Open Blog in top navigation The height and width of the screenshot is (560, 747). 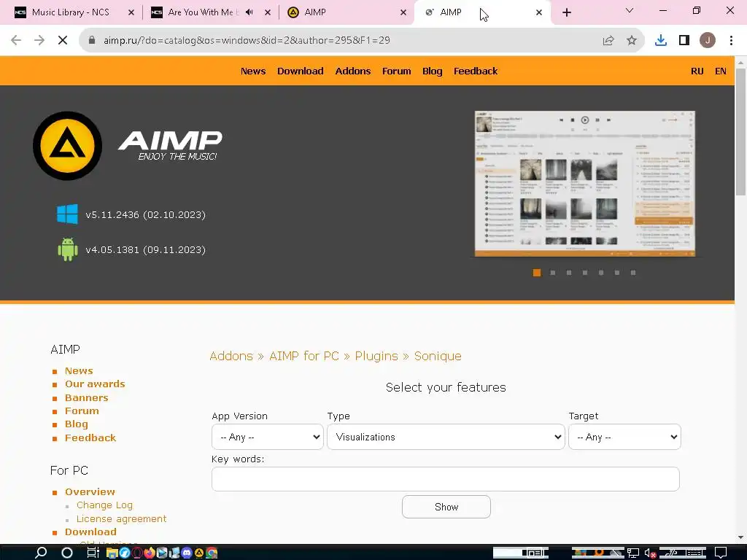(432, 71)
